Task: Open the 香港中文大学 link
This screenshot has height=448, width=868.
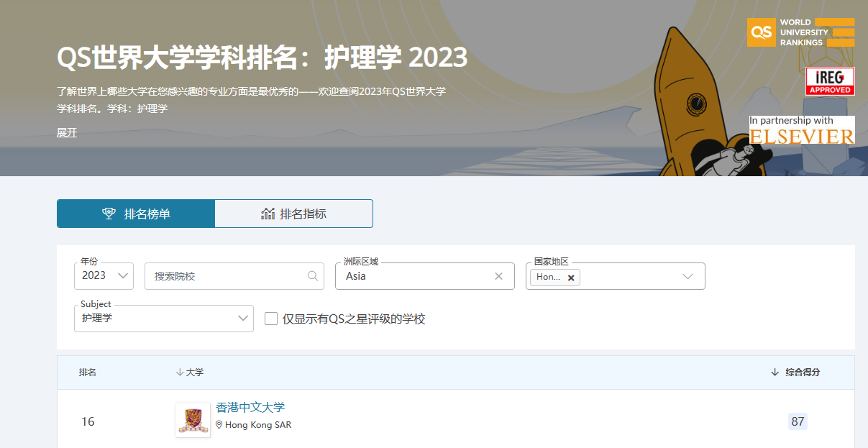Action: pyautogui.click(x=250, y=408)
